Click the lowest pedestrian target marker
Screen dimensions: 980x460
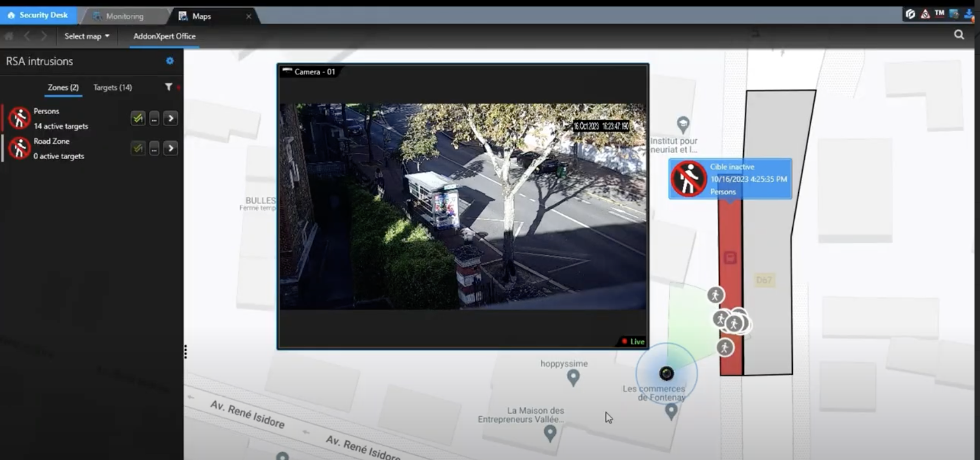coord(725,347)
